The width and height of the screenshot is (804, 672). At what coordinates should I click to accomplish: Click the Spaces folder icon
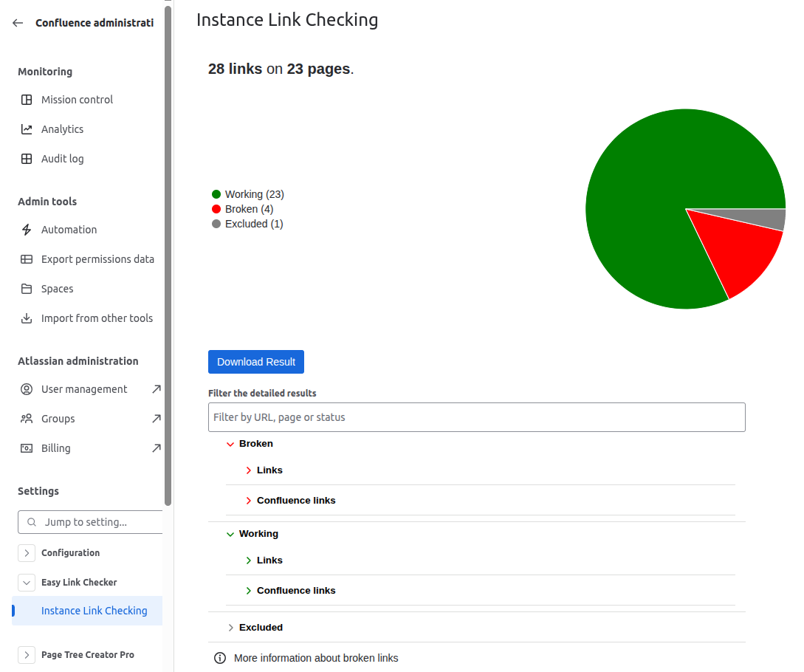click(27, 289)
